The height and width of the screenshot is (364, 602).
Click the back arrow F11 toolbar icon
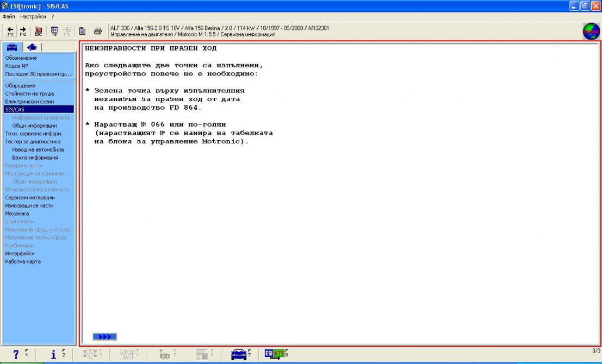click(10, 31)
